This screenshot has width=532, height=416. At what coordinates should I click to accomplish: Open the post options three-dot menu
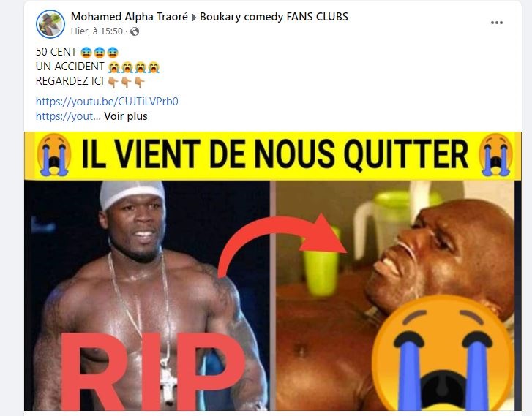[496, 23]
